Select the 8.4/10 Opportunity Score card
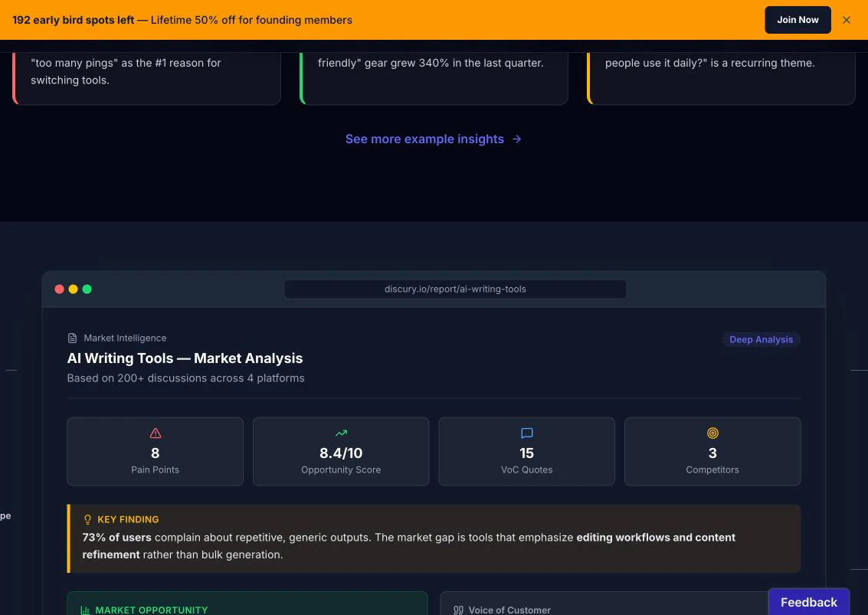 341,451
